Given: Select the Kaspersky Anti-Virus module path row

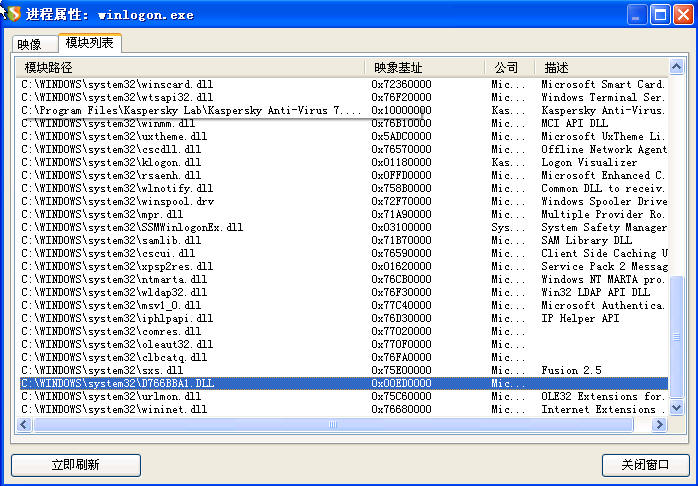Looking at the screenshot, I should click(x=344, y=110).
